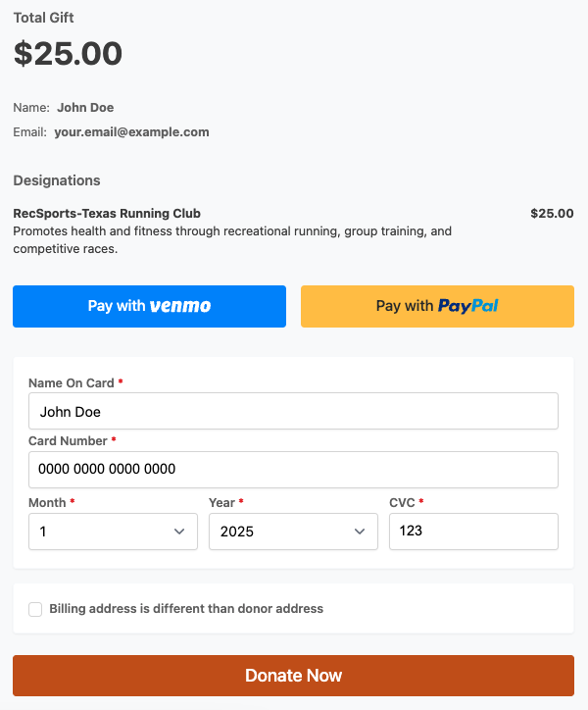This screenshot has width=588, height=710.
Task: Click the donor email address text
Action: [131, 132]
